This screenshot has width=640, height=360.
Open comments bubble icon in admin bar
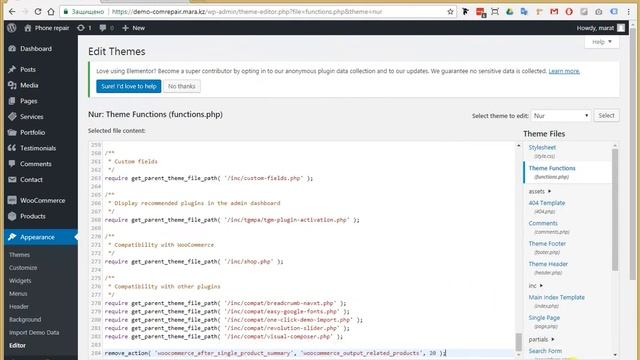point(102,28)
